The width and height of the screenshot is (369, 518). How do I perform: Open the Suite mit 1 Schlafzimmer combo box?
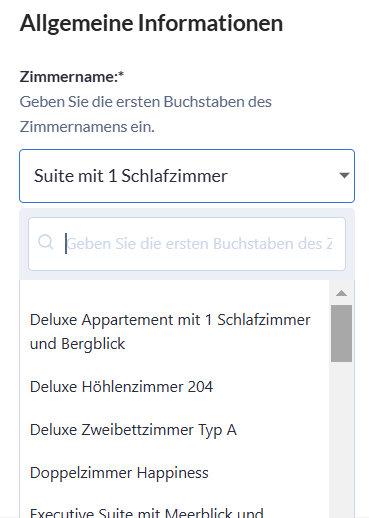pyautogui.click(x=187, y=176)
